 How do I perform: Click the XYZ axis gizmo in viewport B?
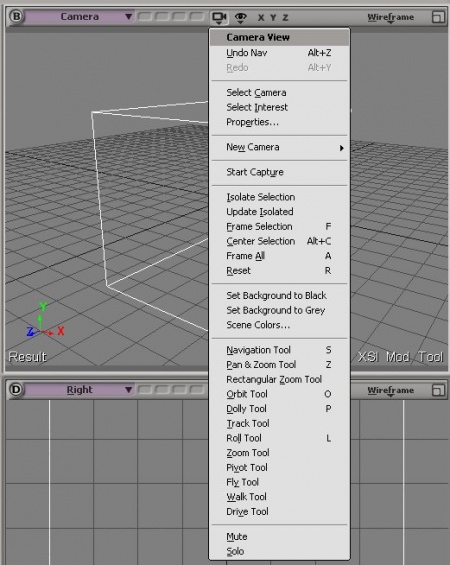(45, 321)
